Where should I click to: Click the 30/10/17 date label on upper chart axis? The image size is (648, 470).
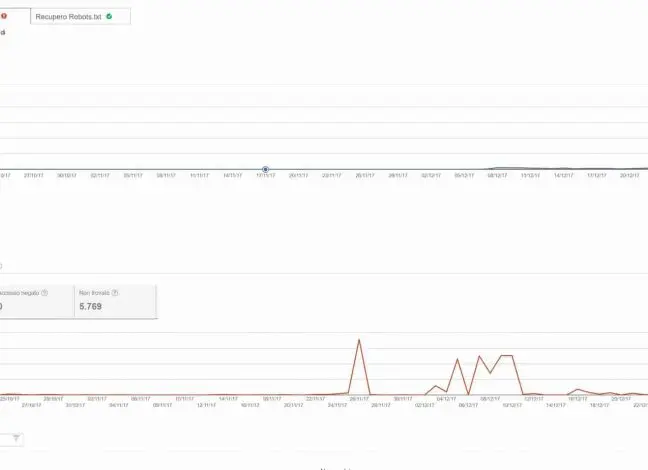[x=67, y=175]
